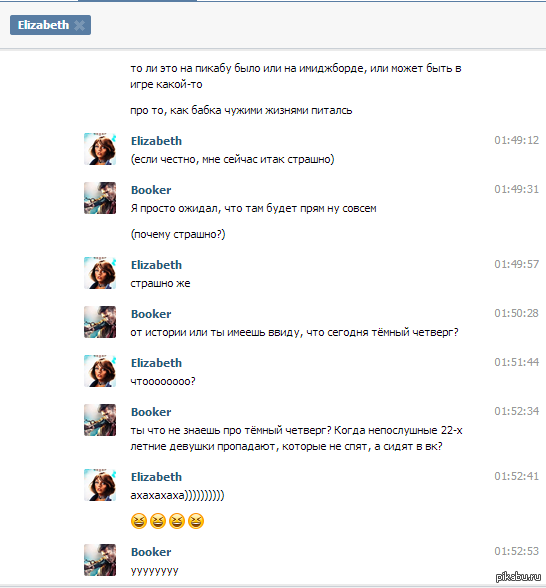Click timestamp 01:49:57

[x=516, y=264]
